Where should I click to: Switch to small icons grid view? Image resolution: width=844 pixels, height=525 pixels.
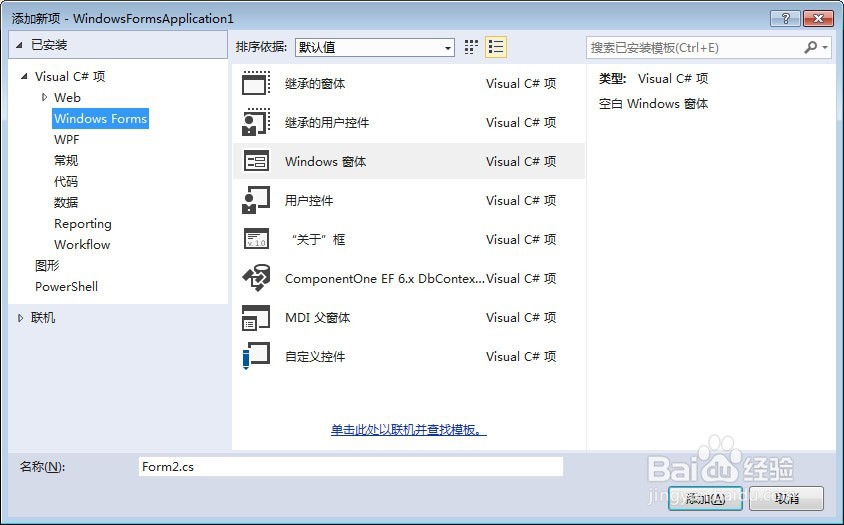tap(471, 47)
